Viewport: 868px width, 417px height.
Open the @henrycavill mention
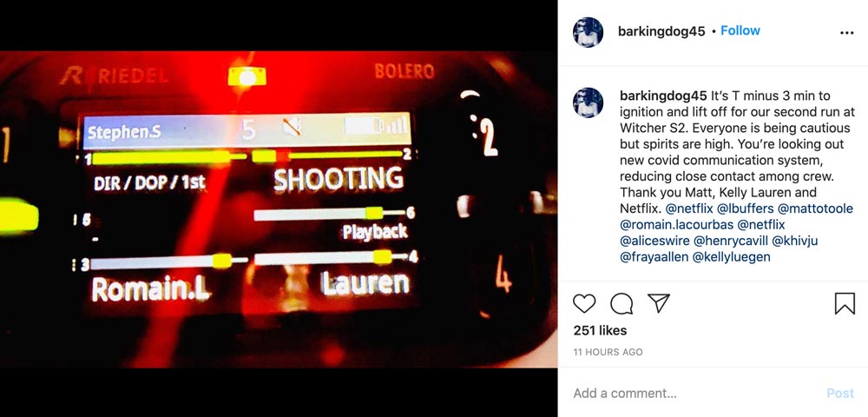pos(730,241)
